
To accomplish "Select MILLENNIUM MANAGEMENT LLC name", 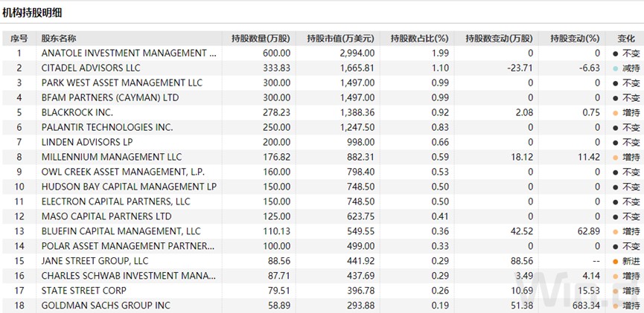I will coord(111,157).
